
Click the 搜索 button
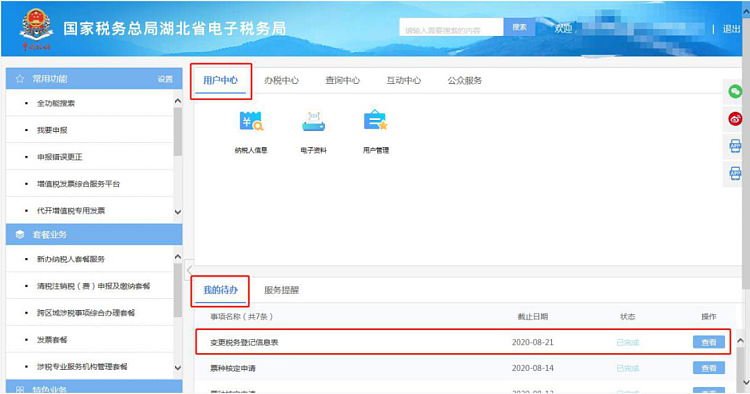click(519, 27)
